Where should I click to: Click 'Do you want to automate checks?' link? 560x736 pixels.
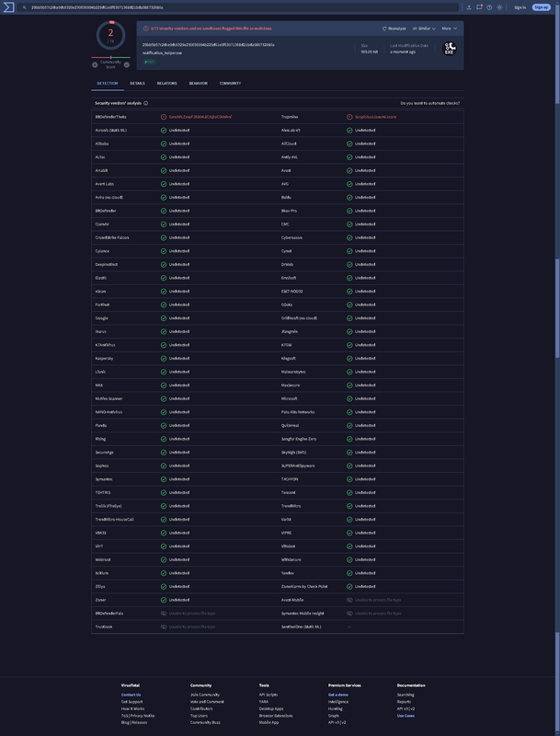pos(430,103)
